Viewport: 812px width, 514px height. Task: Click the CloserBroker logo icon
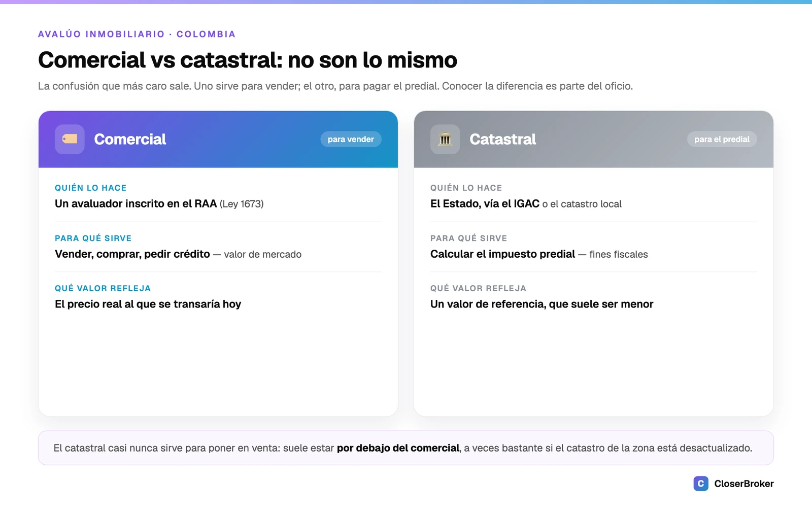coord(701,484)
